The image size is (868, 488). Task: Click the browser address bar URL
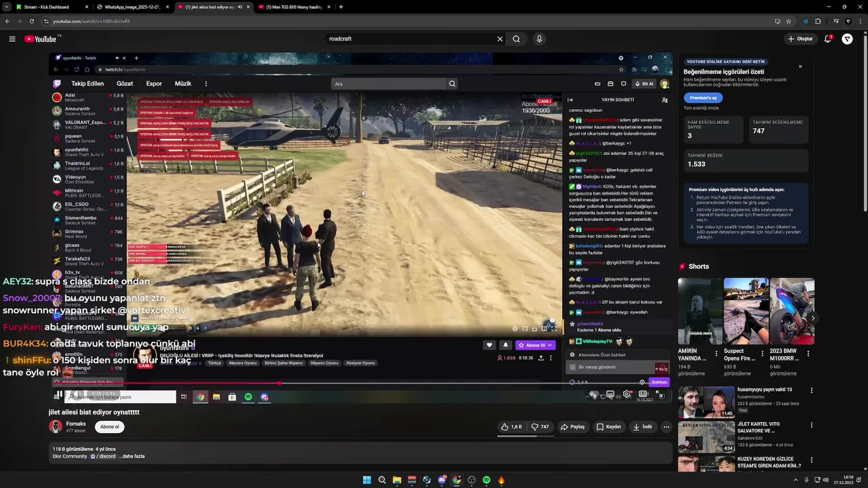point(92,21)
